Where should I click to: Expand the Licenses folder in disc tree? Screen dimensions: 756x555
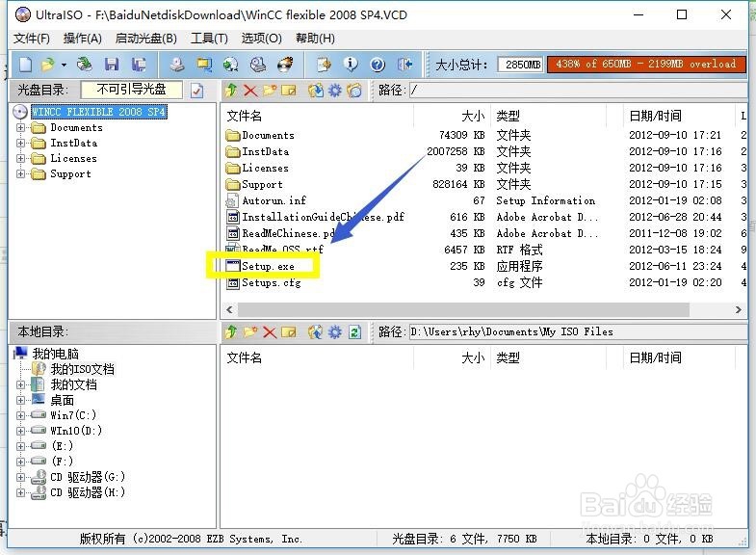tap(20, 159)
